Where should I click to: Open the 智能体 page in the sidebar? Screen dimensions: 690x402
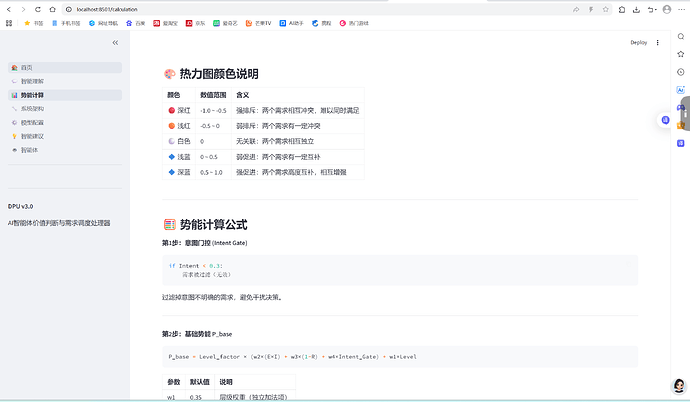65,150
